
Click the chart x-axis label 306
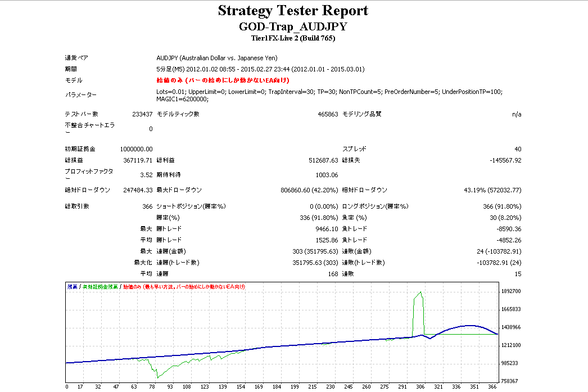(420, 387)
